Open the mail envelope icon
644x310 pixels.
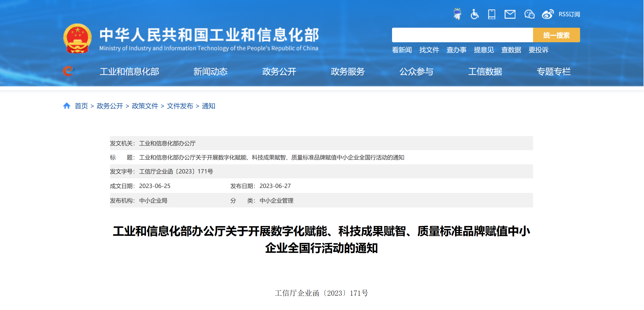pos(510,14)
